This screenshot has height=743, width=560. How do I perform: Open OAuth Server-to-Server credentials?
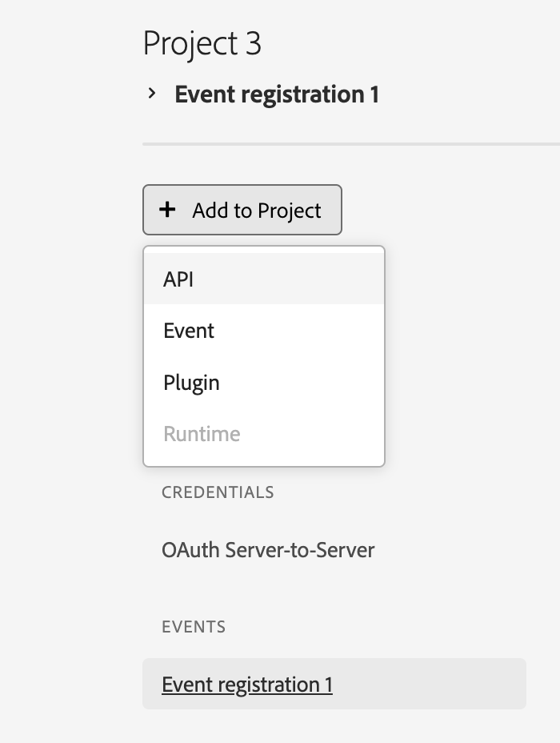click(x=268, y=550)
